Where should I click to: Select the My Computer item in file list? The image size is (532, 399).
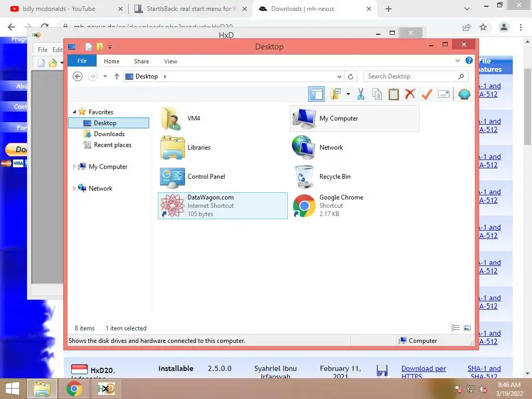(x=354, y=118)
